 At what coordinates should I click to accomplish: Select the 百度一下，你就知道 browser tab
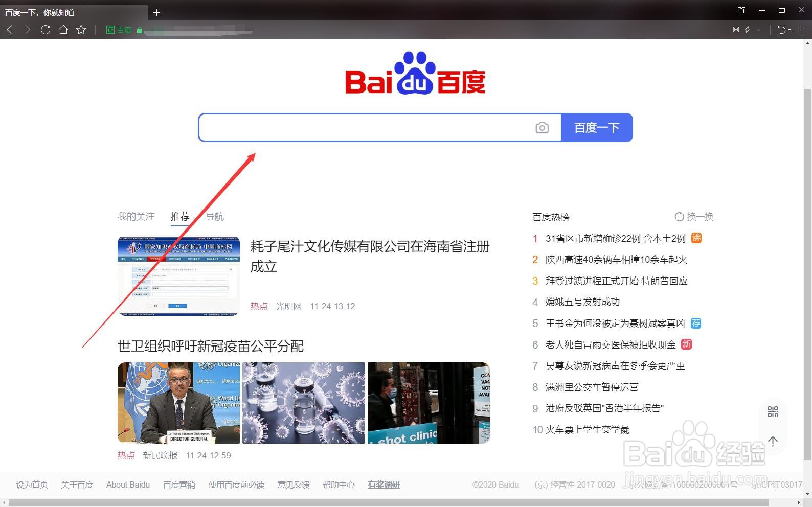coord(74,12)
